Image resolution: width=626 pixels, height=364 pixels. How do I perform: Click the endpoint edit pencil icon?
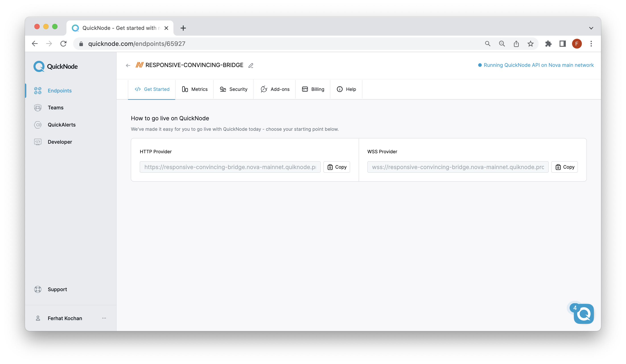[251, 65]
